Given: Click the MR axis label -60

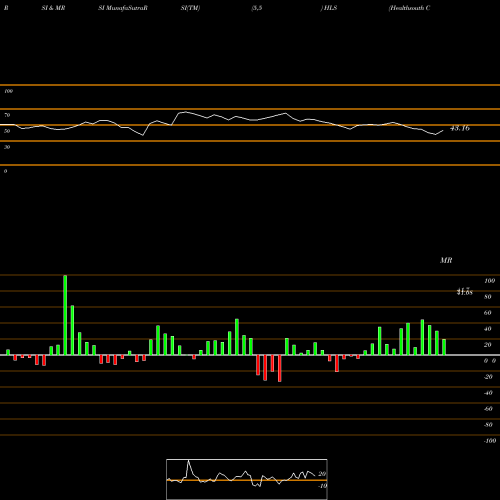Looking at the screenshot, I should point(488,409).
